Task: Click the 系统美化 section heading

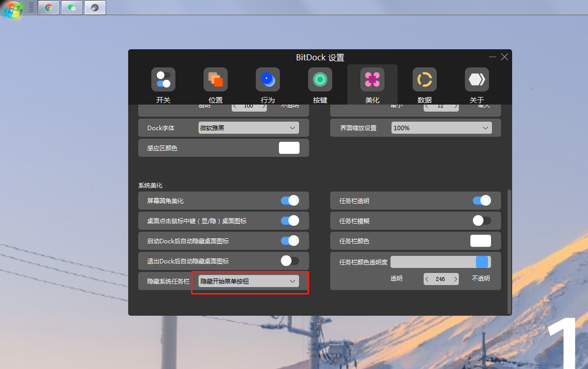Action: 150,186
